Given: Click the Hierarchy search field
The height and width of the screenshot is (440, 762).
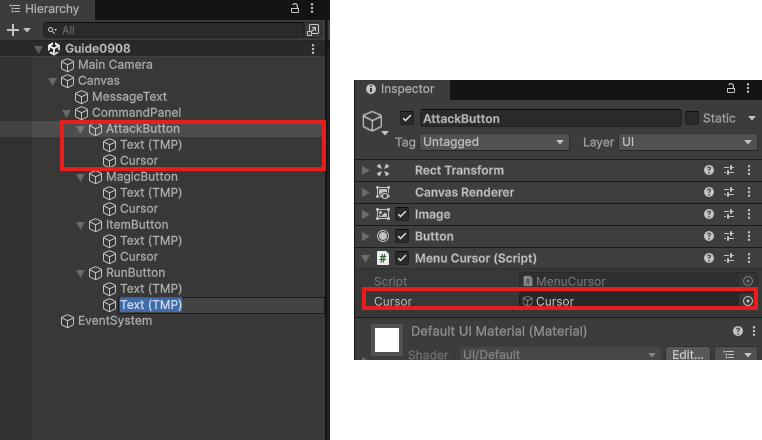Looking at the screenshot, I should [x=173, y=30].
